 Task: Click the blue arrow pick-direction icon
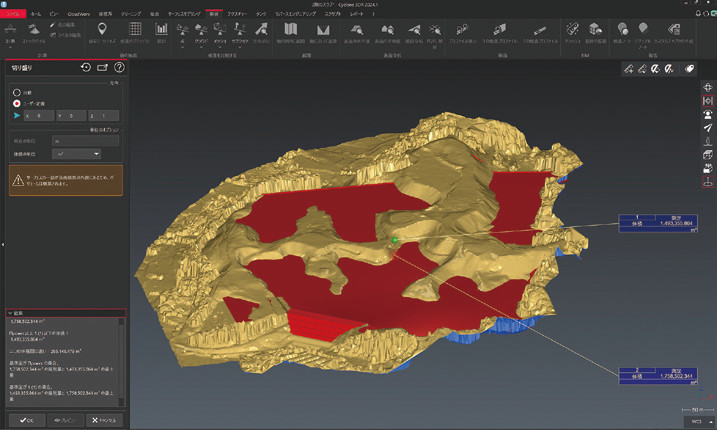click(17, 116)
